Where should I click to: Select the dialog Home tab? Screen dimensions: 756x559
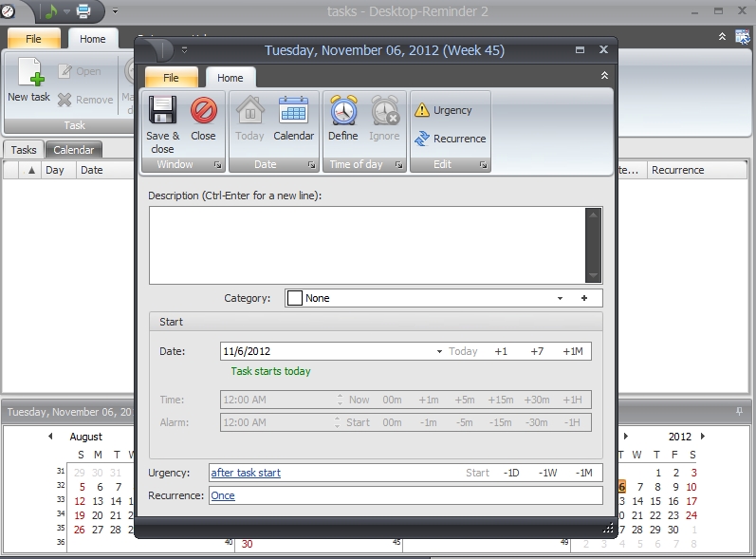tap(230, 78)
